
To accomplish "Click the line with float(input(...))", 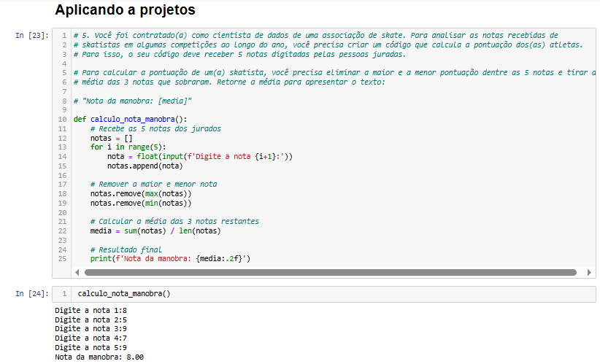I will coord(200,156).
